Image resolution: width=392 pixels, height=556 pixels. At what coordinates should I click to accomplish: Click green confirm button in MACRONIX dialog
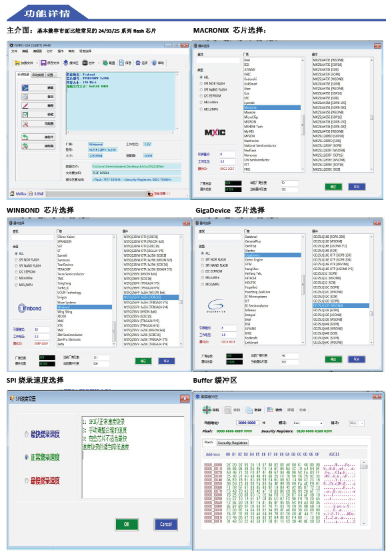tap(333, 187)
